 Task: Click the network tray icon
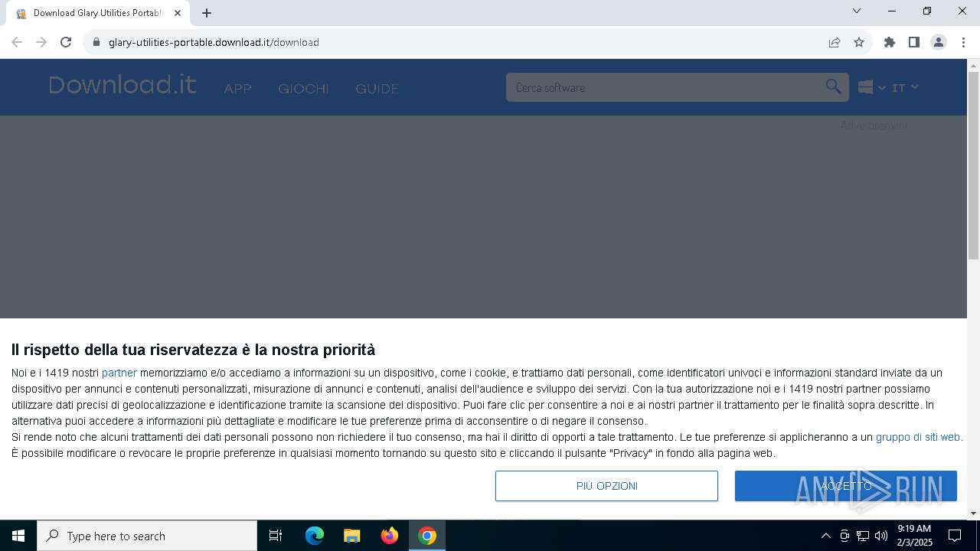point(863,536)
